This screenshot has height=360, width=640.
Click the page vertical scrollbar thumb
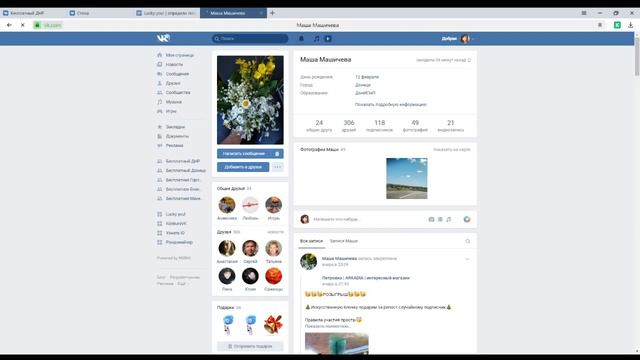pyautogui.click(x=637, y=55)
